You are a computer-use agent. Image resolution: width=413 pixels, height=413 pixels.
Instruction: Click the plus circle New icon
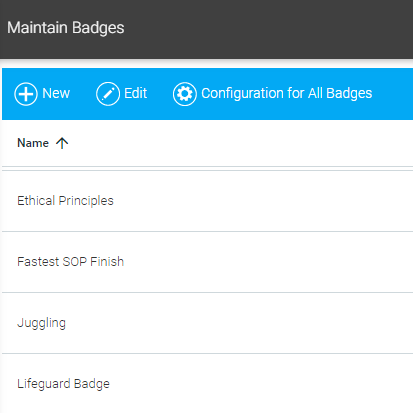pos(26,94)
